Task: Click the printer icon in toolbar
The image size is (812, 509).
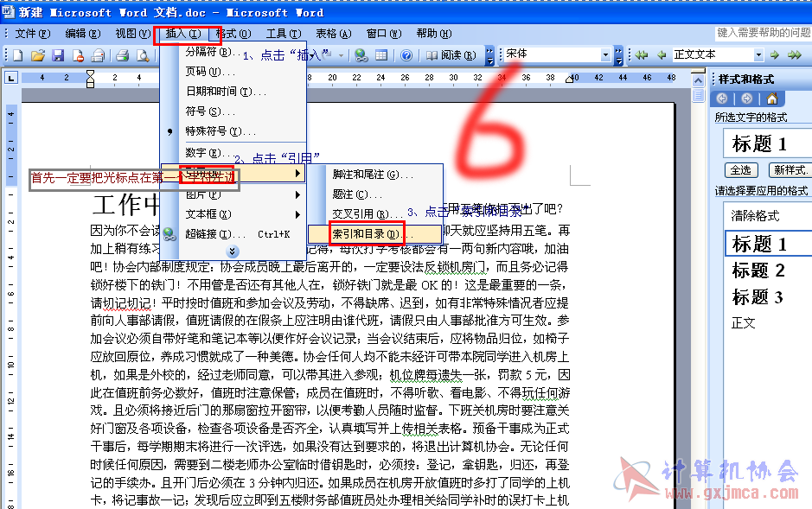Action: [x=122, y=54]
